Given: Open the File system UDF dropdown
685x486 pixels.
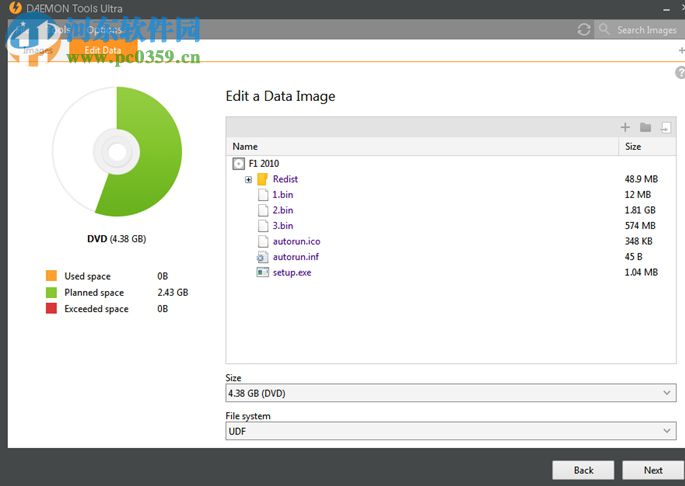Looking at the screenshot, I should (451, 431).
